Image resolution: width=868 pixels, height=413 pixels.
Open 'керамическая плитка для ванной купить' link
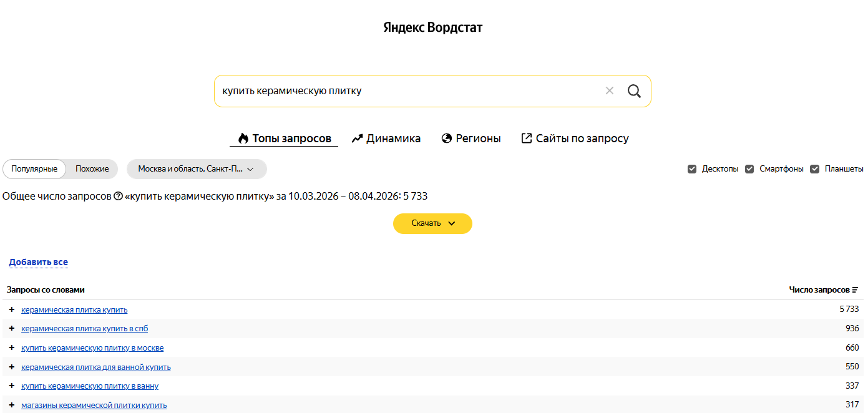coord(96,367)
